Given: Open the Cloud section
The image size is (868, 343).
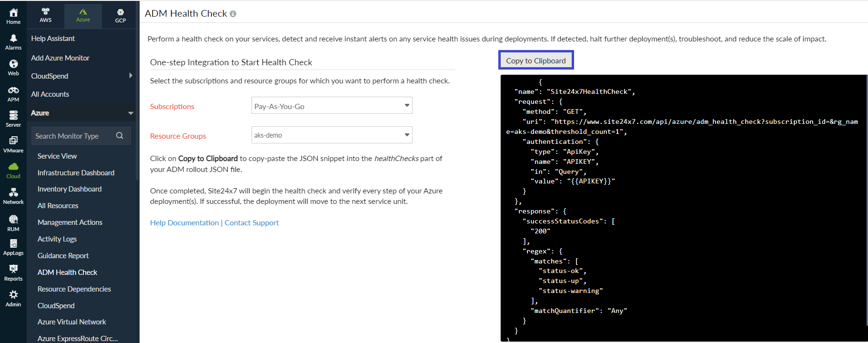Looking at the screenshot, I should click(x=13, y=171).
